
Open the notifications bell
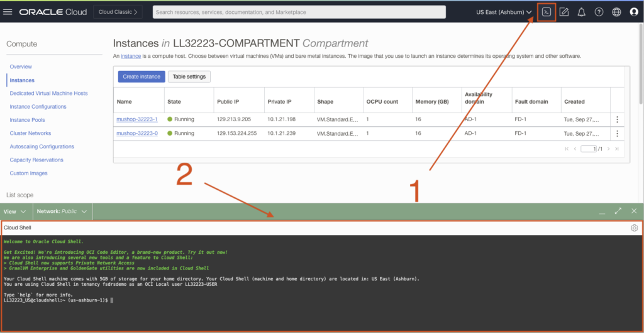(x=581, y=12)
